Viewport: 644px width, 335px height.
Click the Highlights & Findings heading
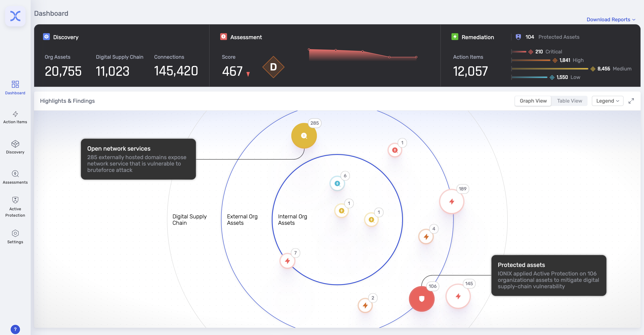[x=67, y=101]
